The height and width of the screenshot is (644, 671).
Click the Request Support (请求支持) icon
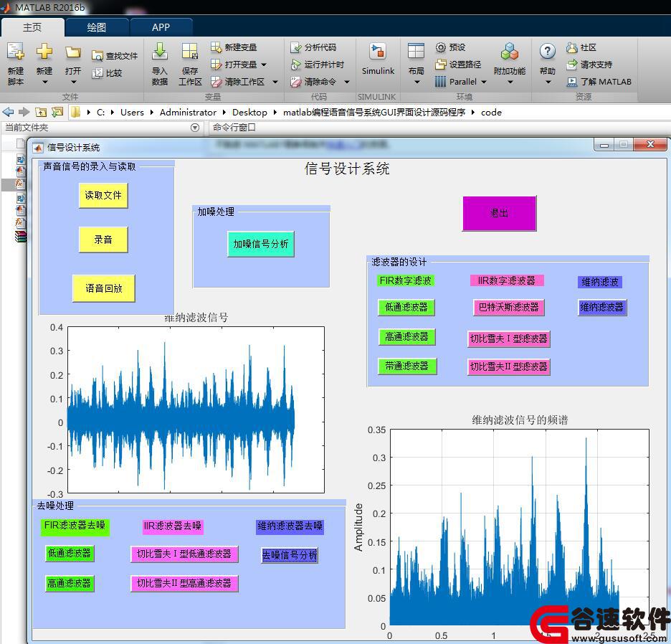[572, 65]
